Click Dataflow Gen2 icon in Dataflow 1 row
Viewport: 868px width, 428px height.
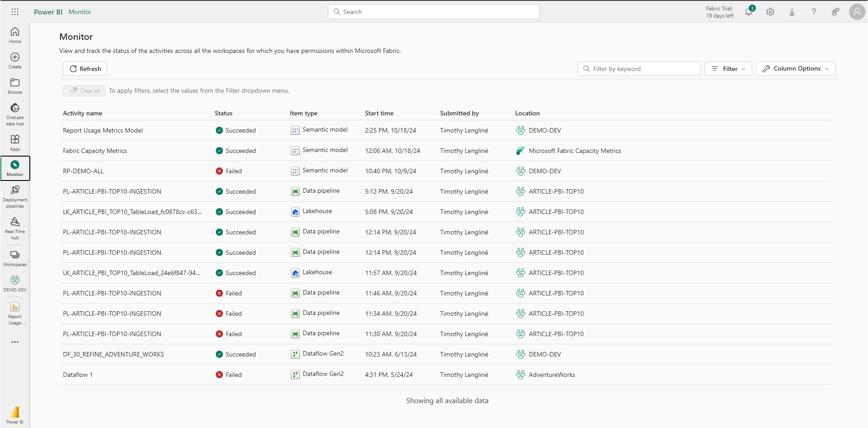coord(295,375)
